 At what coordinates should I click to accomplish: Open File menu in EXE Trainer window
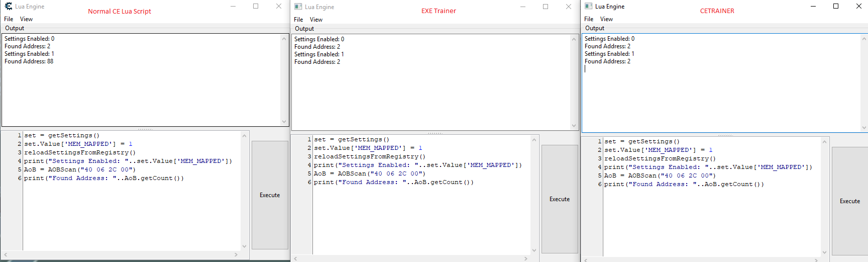pyautogui.click(x=298, y=20)
